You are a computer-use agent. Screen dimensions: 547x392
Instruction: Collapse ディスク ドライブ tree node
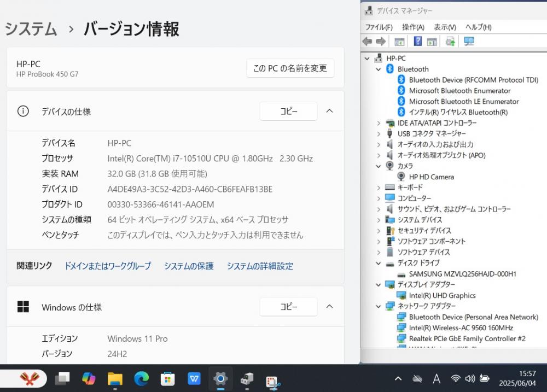(x=379, y=264)
